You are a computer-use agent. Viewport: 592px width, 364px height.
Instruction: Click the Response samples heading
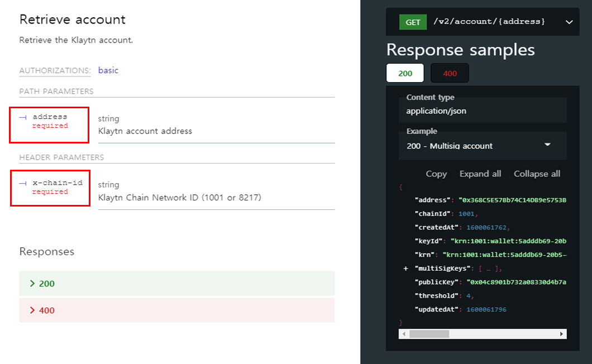coord(460,50)
